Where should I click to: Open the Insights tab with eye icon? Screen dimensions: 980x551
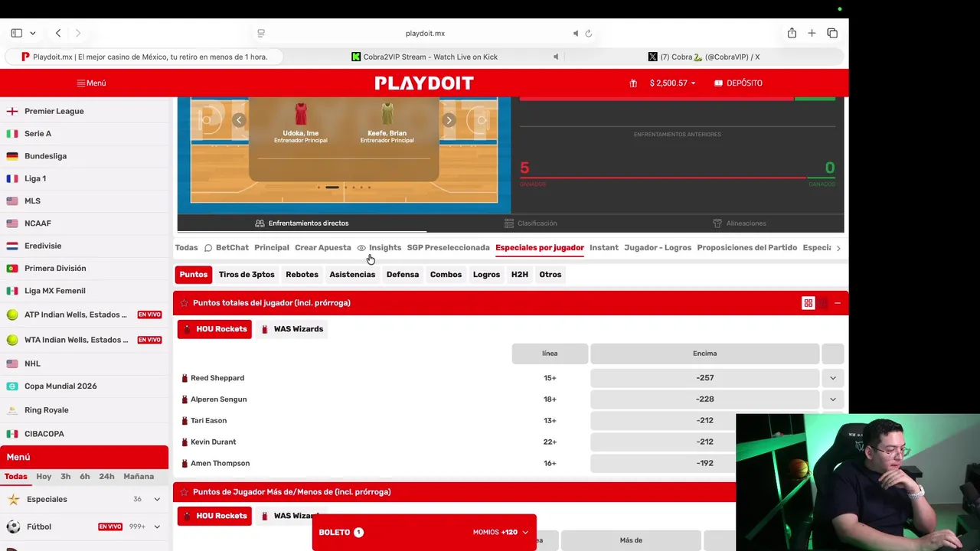[379, 248]
